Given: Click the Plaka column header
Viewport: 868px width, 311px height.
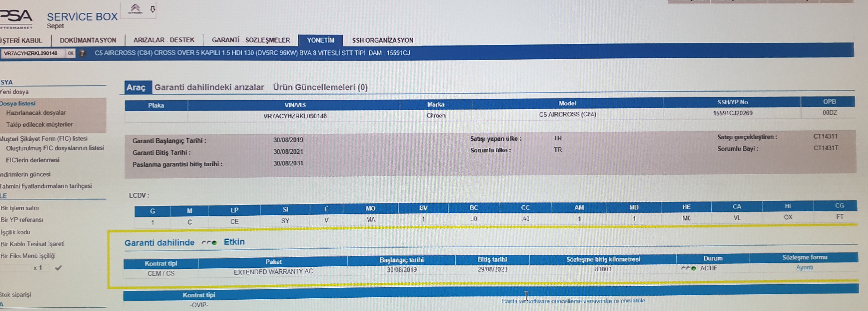Looking at the screenshot, I should click(156, 105).
